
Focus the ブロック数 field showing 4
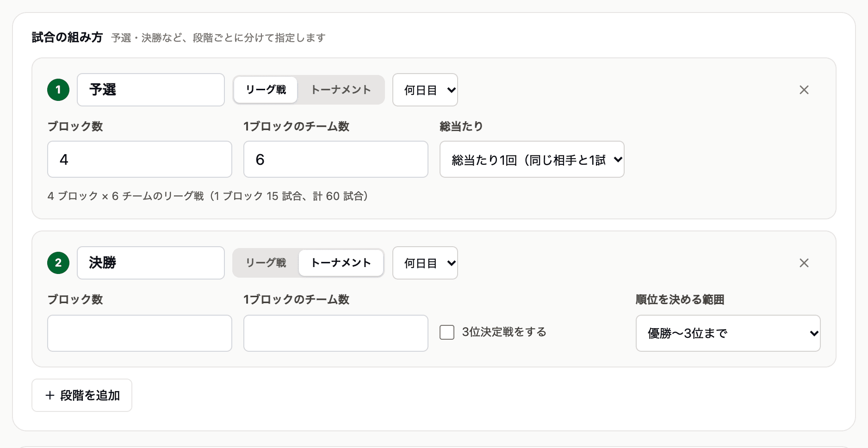tap(140, 159)
